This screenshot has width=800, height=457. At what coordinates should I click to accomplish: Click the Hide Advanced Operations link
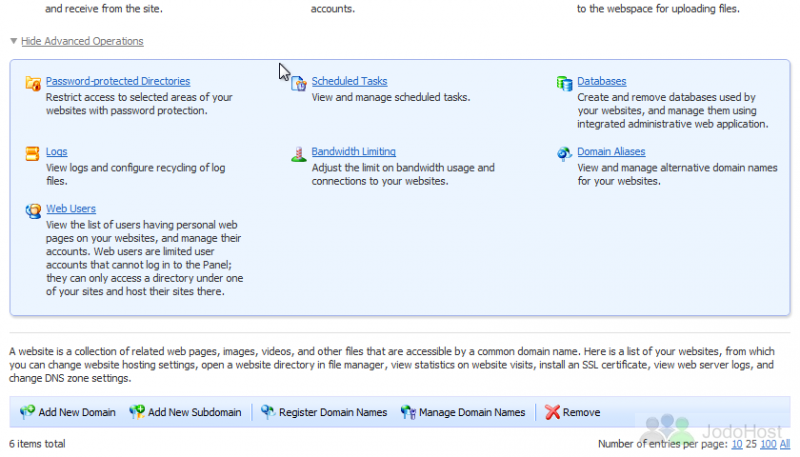(82, 41)
